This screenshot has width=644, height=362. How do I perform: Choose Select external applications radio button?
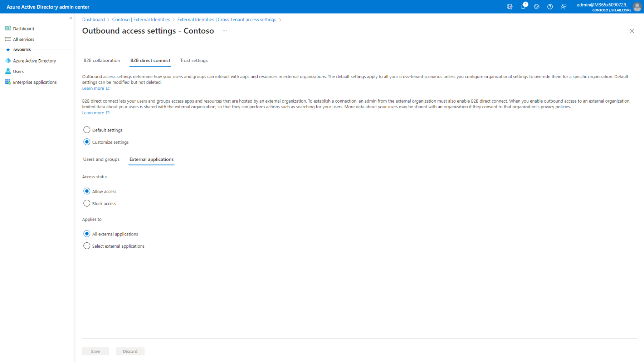pyautogui.click(x=87, y=246)
